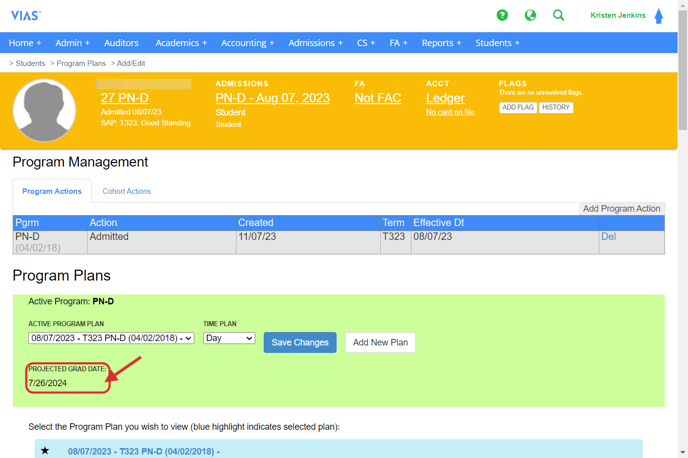
Task: Open the green help question mark icon
Action: coord(502,15)
